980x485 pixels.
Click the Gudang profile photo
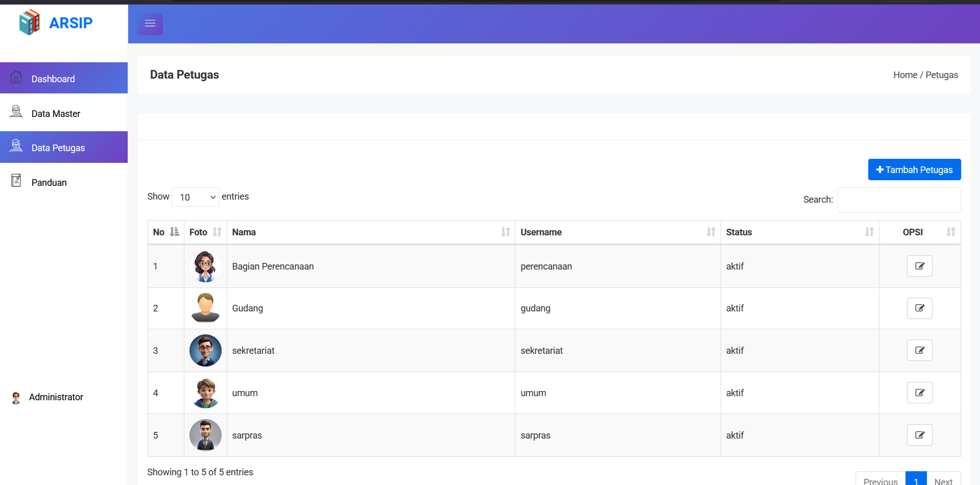pos(205,308)
